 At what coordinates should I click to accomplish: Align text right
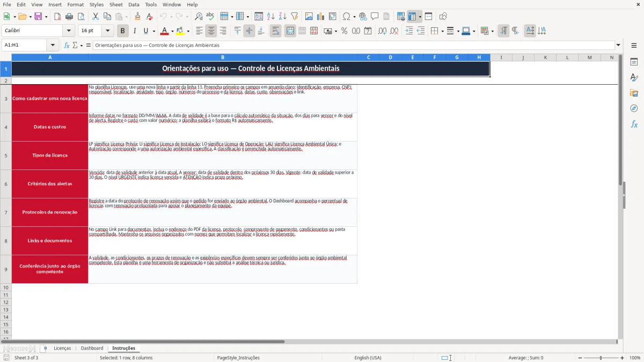223,31
